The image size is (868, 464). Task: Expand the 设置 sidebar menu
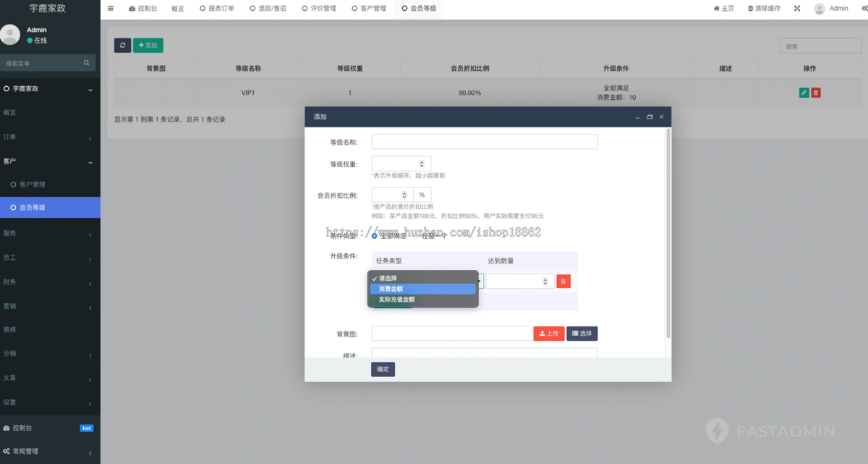click(51, 403)
